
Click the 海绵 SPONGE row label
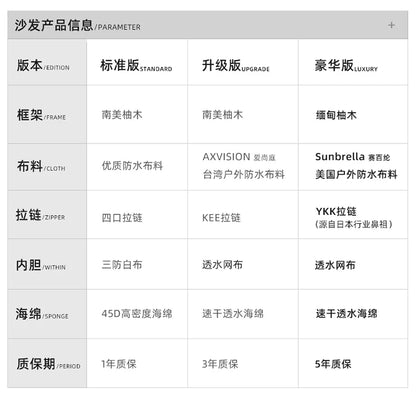coord(42,314)
